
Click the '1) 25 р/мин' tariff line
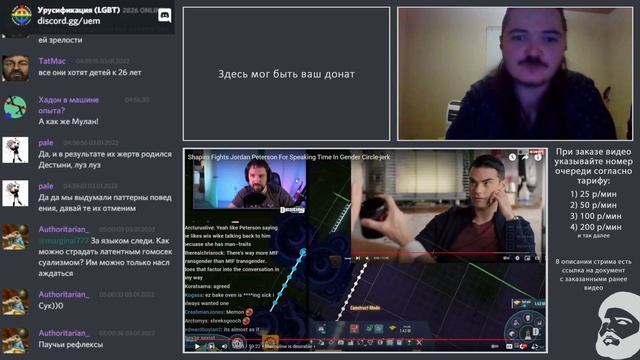click(593, 194)
